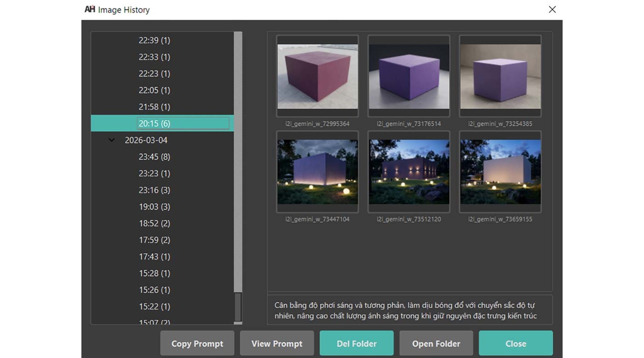Click the Open Folder button

pyautogui.click(x=436, y=344)
